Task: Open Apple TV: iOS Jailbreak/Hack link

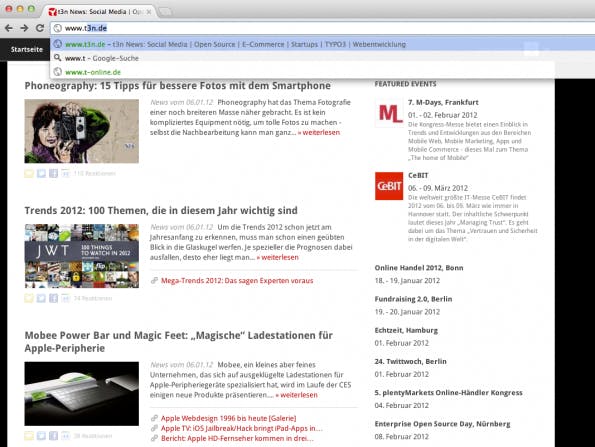Action: point(242,428)
